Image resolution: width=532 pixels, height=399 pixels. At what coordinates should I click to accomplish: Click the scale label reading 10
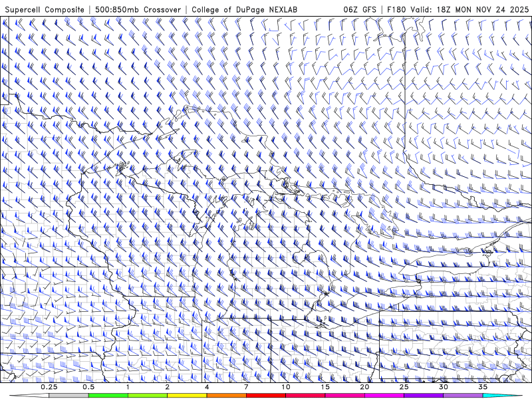286,387
